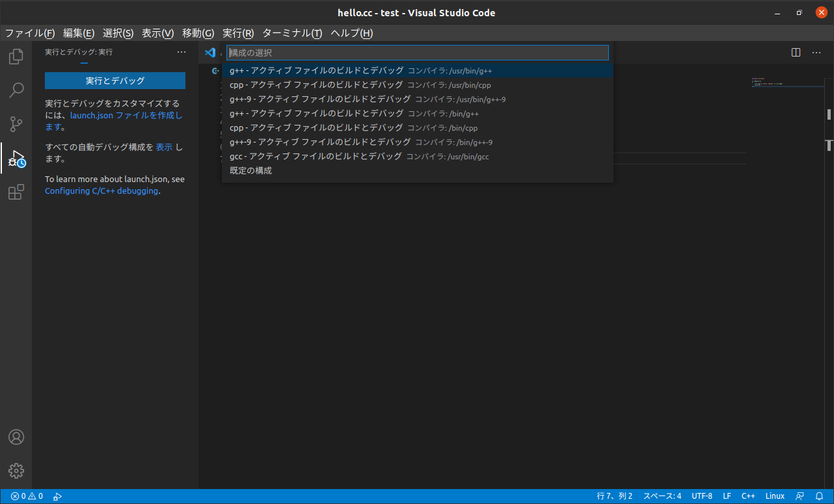834x504 pixels.
Task: Click the 実行とデバッグ button
Action: coord(115,81)
